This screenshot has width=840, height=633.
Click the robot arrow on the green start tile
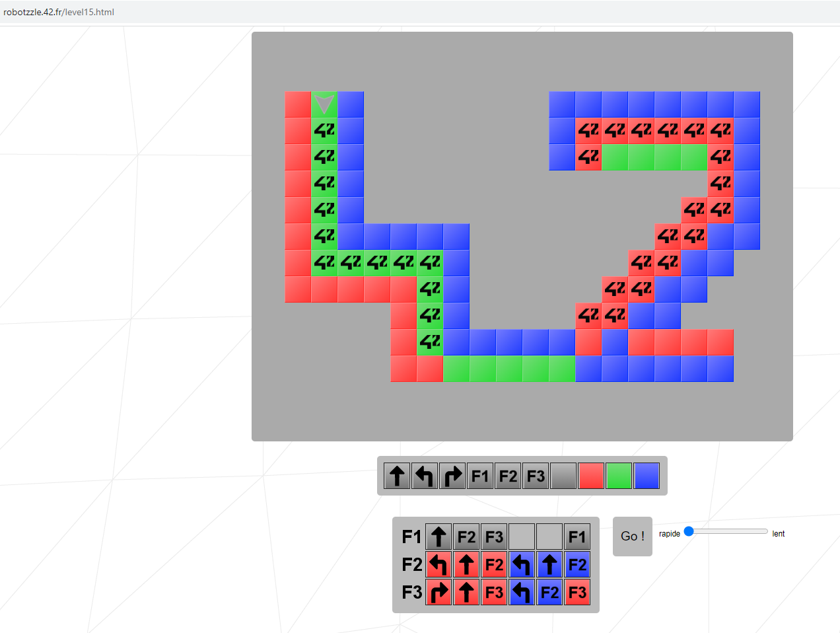click(x=324, y=104)
